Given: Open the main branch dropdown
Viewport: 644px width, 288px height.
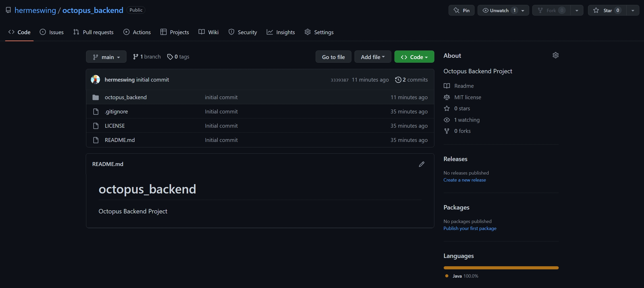Looking at the screenshot, I should tap(106, 57).
